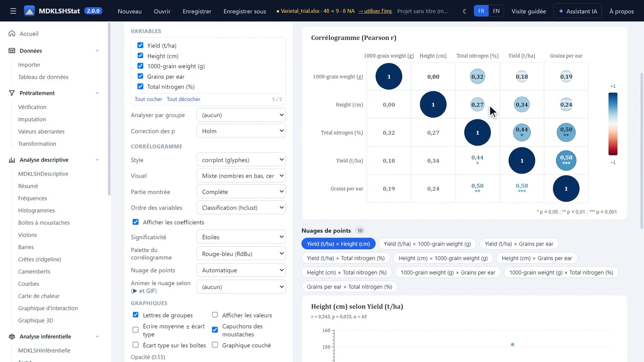Toggle Afficher les coefficients checkbox
Screen dimensions: 644x362
pyautogui.click(x=136, y=222)
